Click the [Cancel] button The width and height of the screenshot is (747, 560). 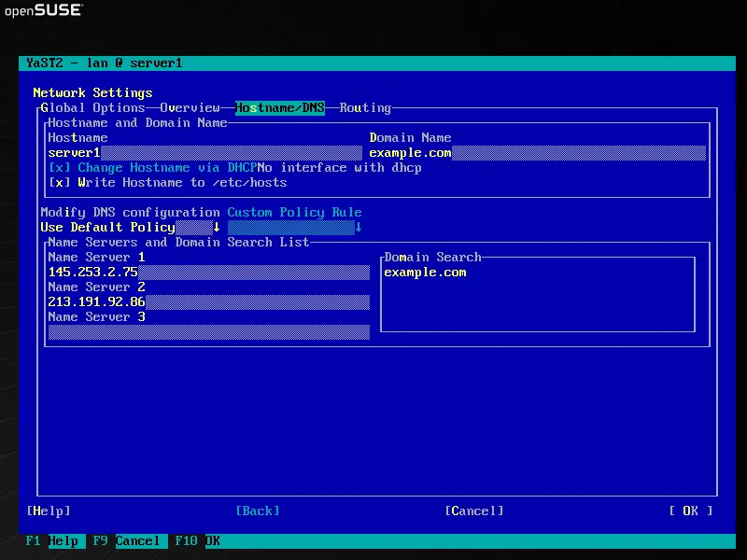(474, 511)
